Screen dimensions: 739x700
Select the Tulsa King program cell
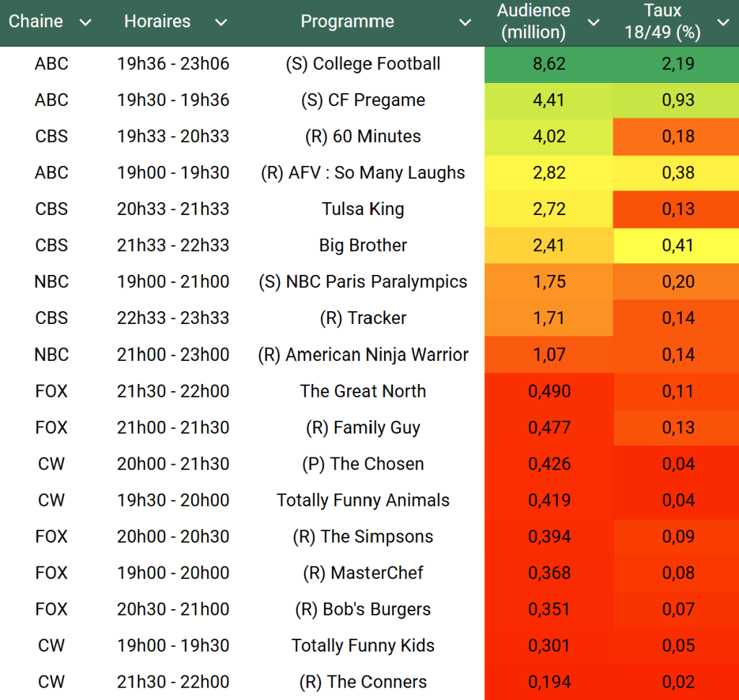pyautogui.click(x=363, y=209)
